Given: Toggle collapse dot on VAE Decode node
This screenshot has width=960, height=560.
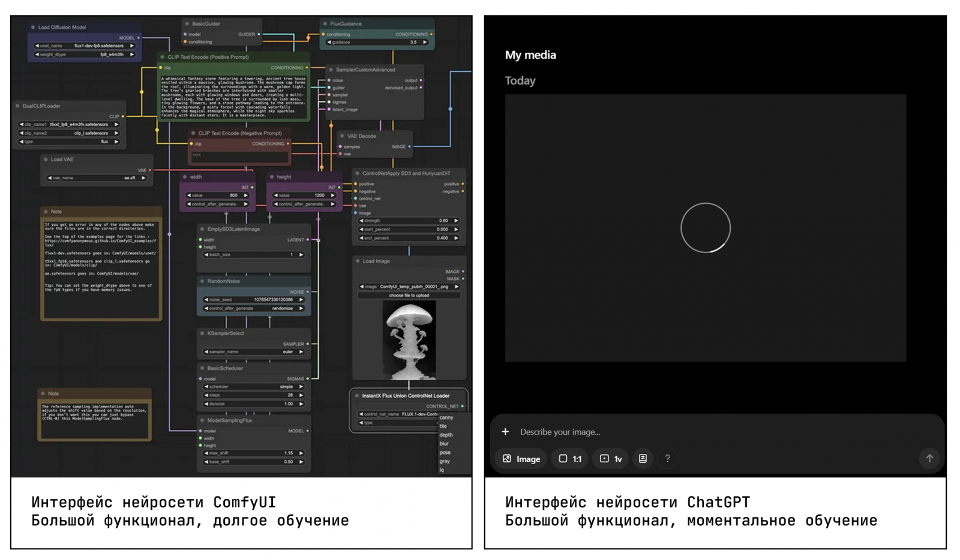Looking at the screenshot, I should coord(342,136).
